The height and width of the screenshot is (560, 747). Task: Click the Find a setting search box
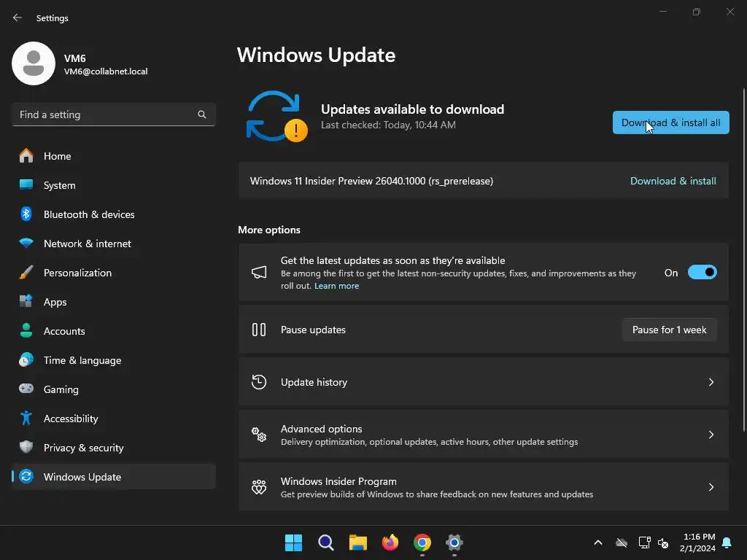pos(114,114)
